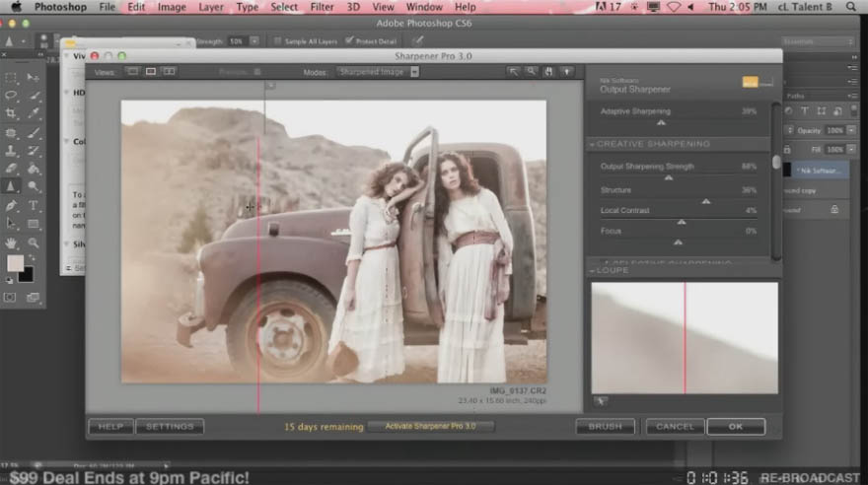Open the Image menu

click(x=172, y=7)
